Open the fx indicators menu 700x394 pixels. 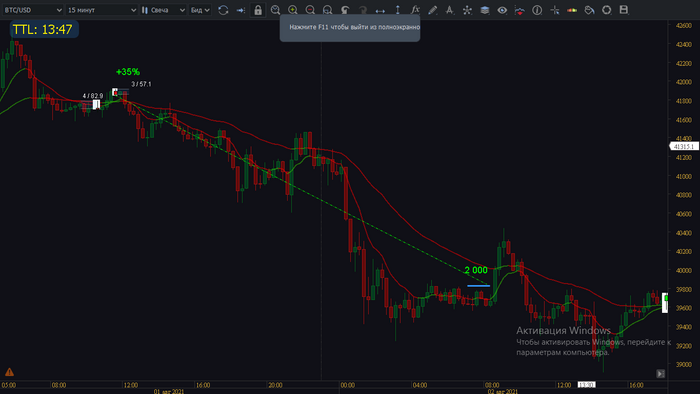pos(415,10)
